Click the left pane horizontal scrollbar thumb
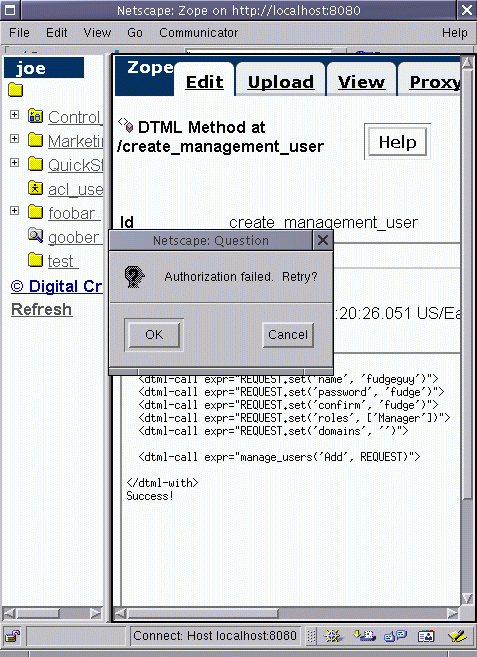 (x=37, y=614)
